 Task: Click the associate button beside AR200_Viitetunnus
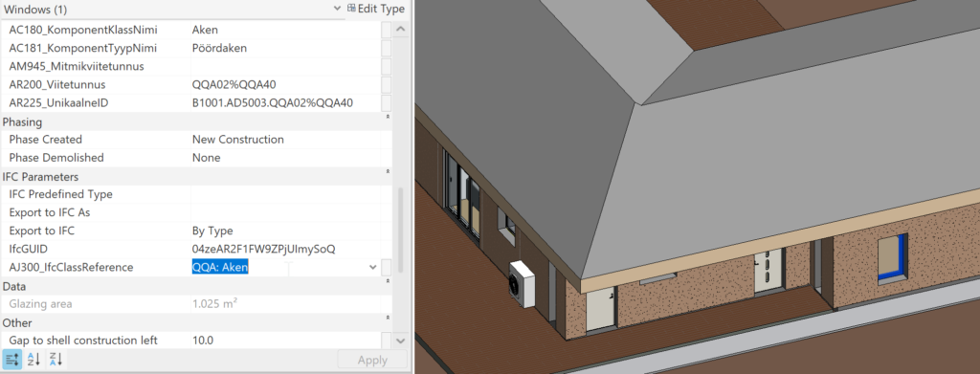[387, 85]
